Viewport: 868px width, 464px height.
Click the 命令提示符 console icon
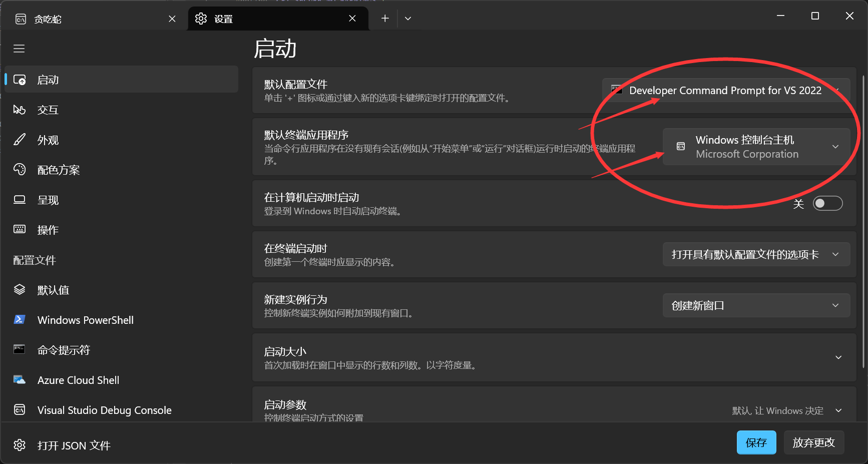click(x=20, y=349)
